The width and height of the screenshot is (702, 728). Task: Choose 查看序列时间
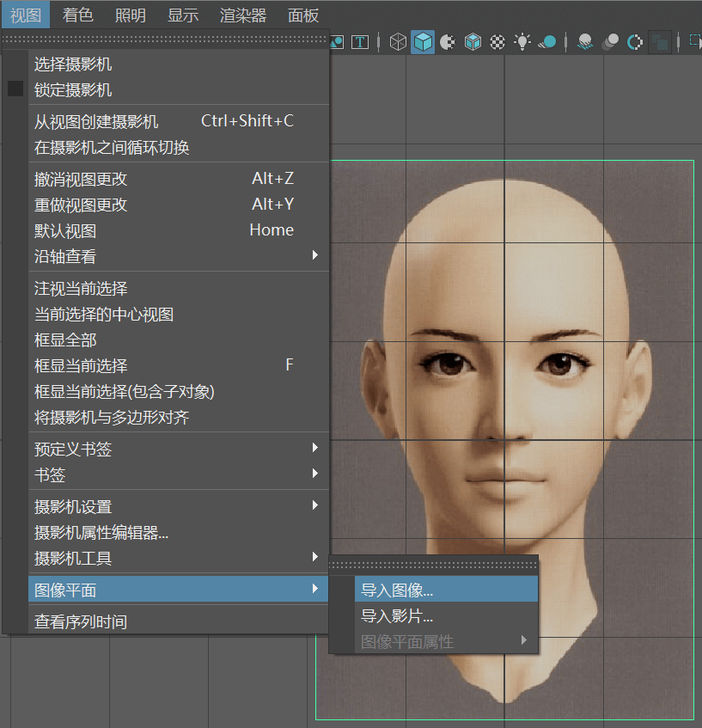(179, 621)
